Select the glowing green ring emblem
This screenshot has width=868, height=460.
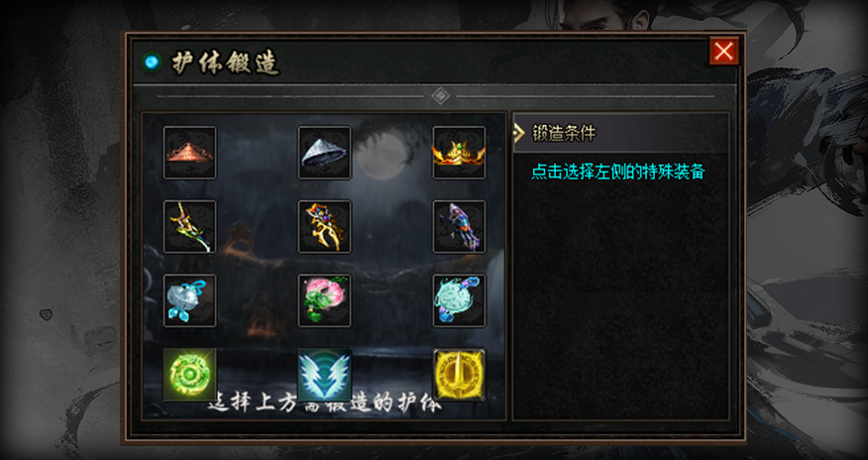[x=190, y=375]
